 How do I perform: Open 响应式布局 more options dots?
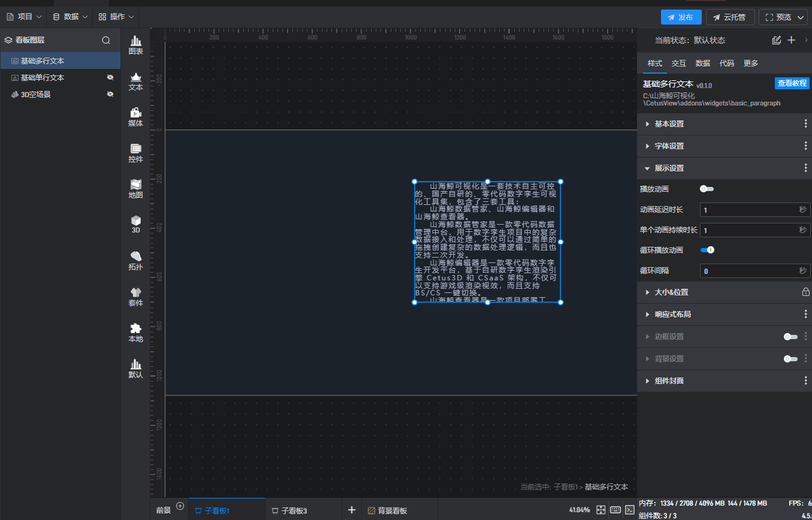(806, 315)
